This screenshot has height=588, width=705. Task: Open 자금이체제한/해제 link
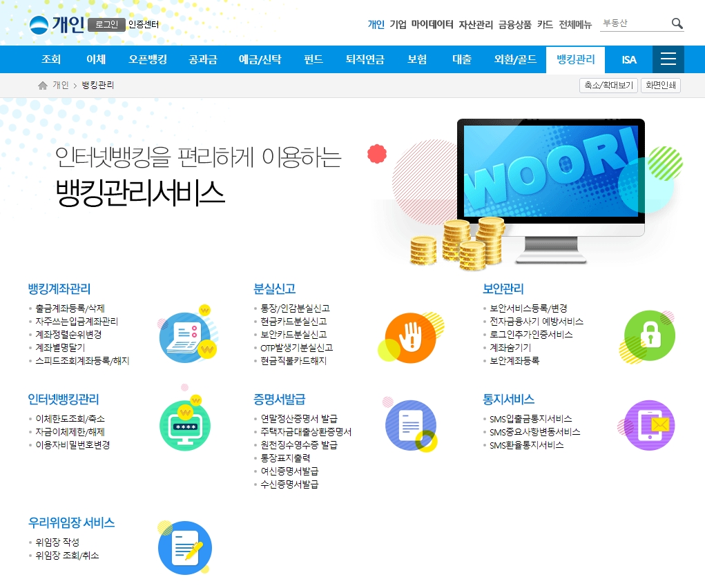pos(70,431)
